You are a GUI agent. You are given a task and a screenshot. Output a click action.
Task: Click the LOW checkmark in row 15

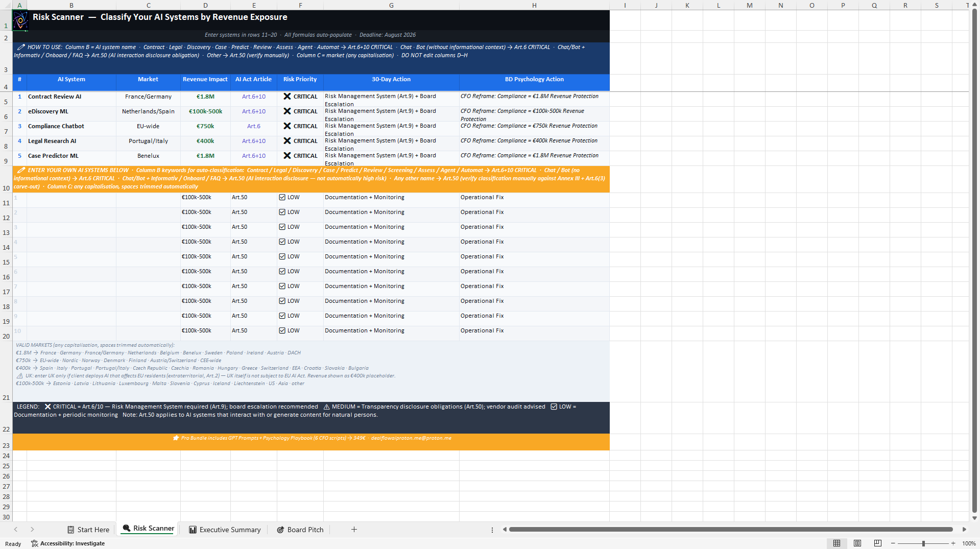pos(282,256)
